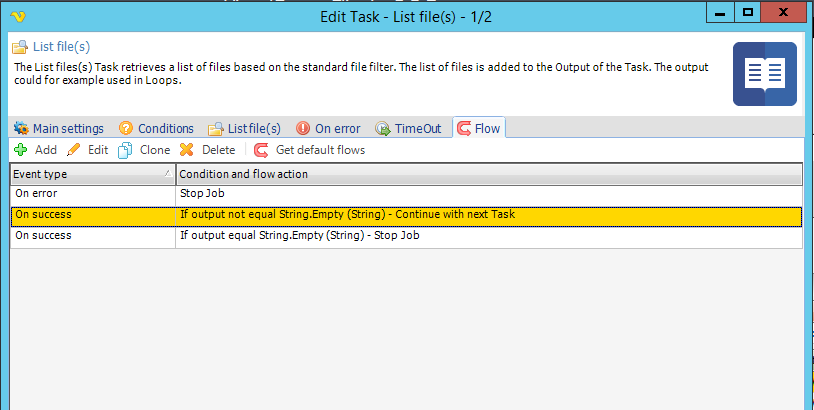Open the TimeOut tab

pos(409,128)
